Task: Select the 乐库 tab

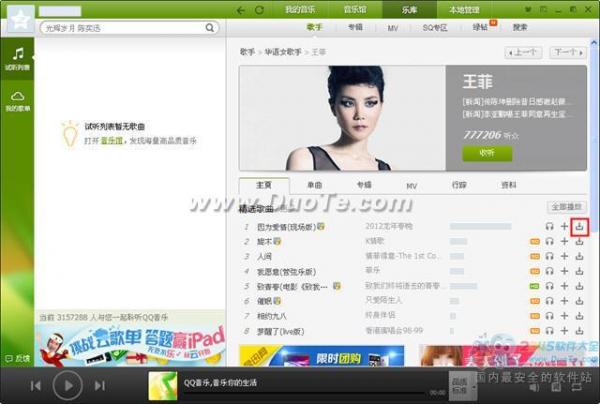Action: tap(409, 10)
